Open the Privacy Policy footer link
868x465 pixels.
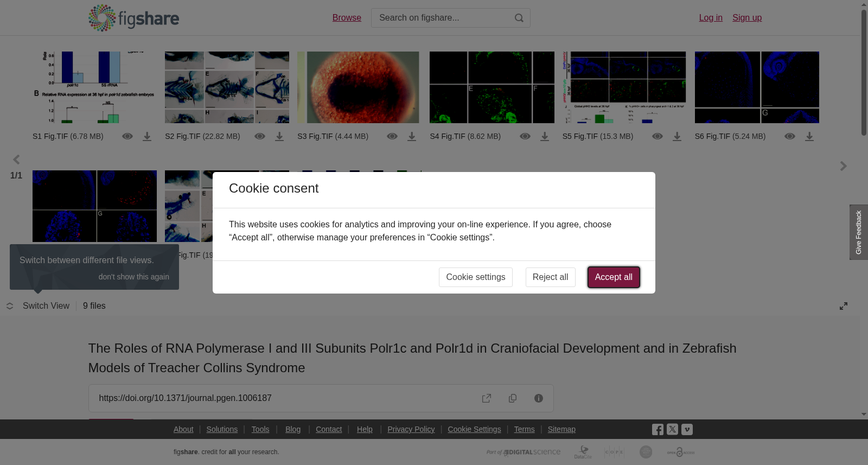pyautogui.click(x=411, y=429)
